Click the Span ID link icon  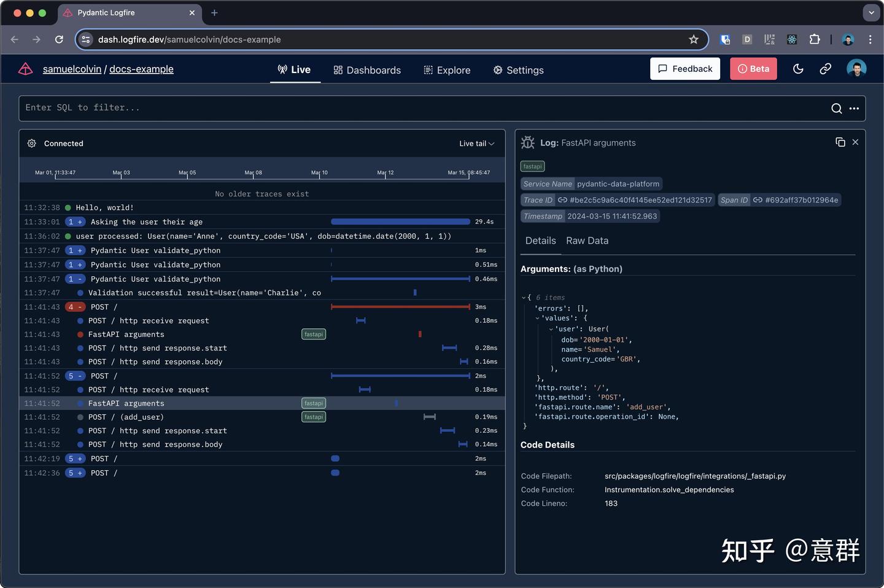[758, 200]
